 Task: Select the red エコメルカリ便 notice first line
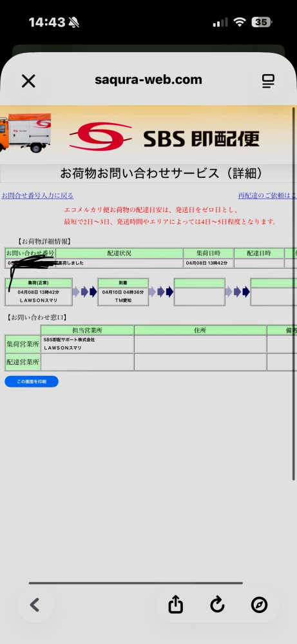tap(151, 210)
